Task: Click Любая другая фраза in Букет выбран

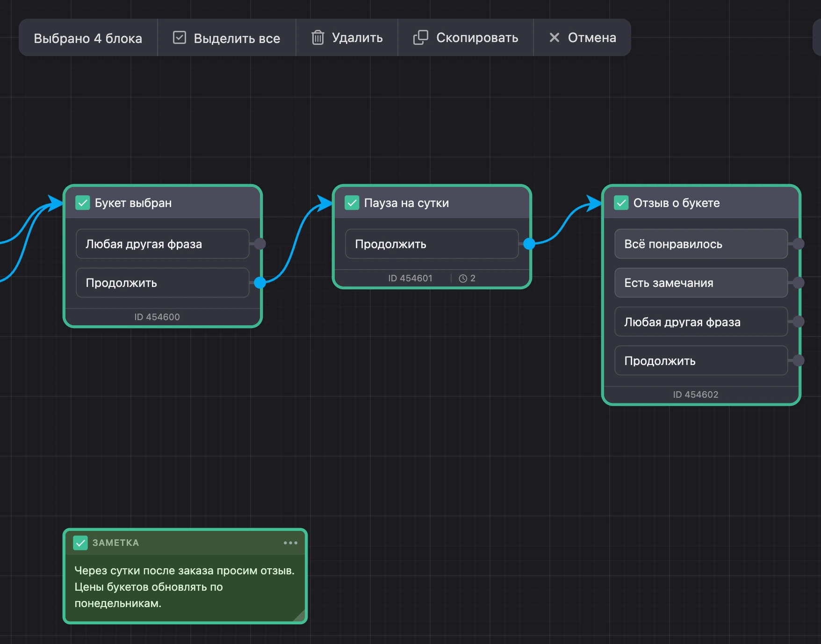Action: (x=162, y=244)
